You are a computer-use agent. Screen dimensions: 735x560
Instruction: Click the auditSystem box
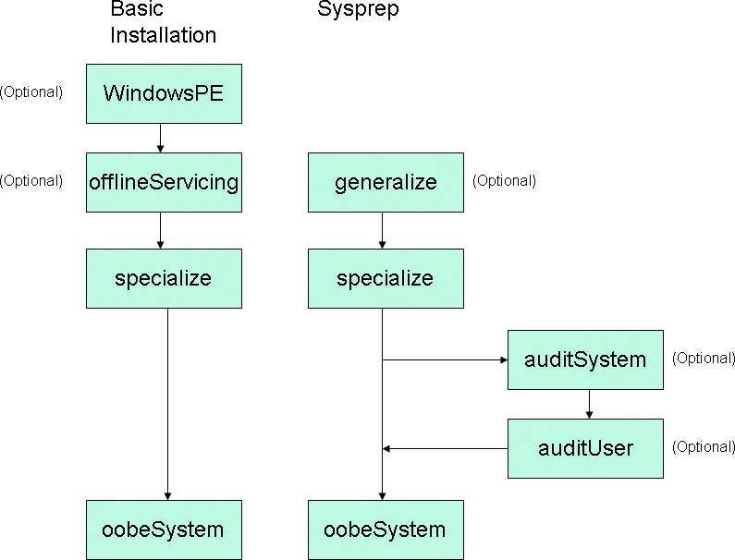click(585, 359)
